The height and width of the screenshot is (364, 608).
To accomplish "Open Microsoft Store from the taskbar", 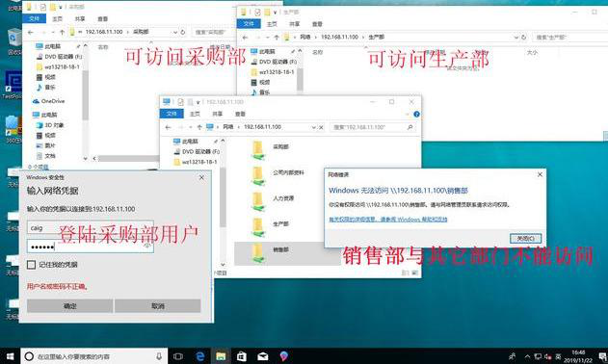I will 242,356.
